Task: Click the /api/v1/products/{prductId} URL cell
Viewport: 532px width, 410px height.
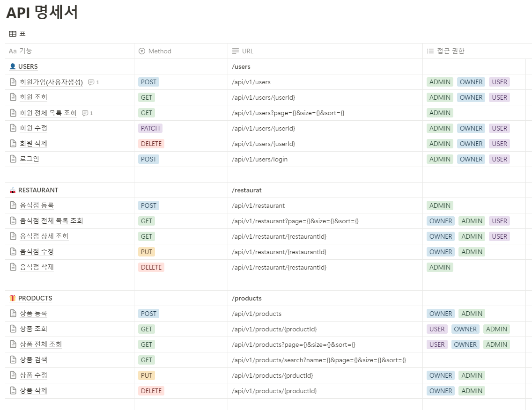Action: 325,375
